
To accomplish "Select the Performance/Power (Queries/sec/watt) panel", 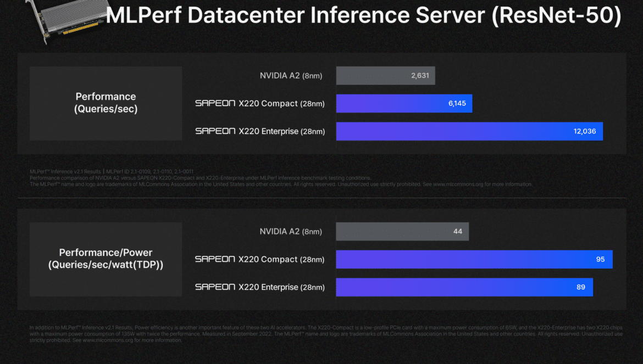I will click(x=106, y=259).
